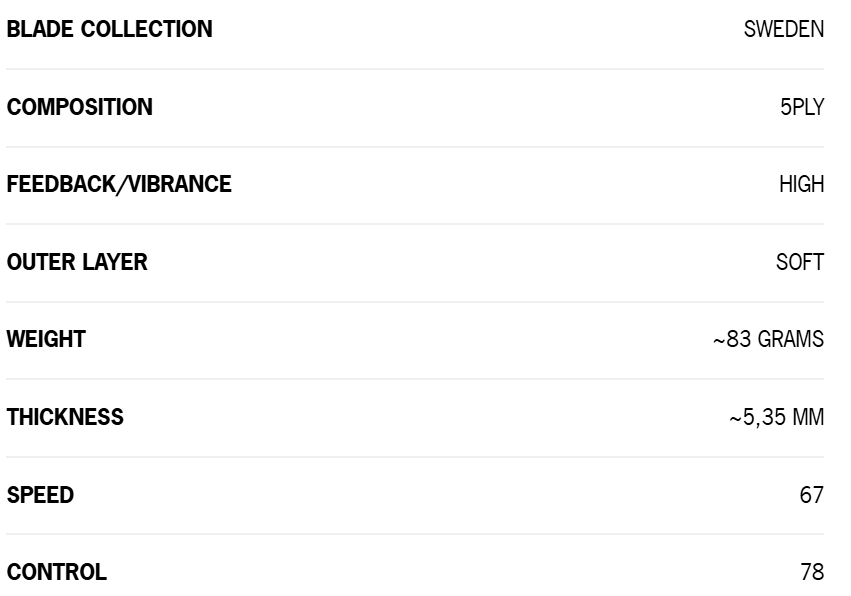Click the WEIGHT row label
Viewport: 851px width, 596px height.
pyautogui.click(x=46, y=339)
